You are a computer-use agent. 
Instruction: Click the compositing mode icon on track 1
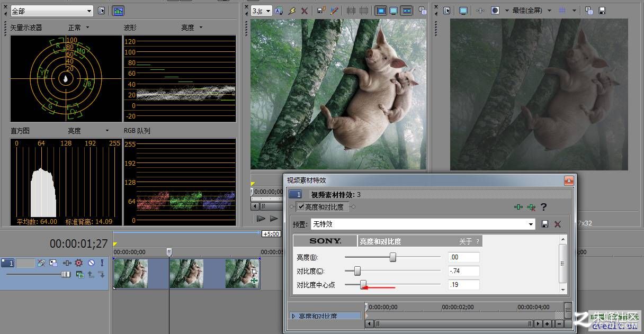coord(80,274)
